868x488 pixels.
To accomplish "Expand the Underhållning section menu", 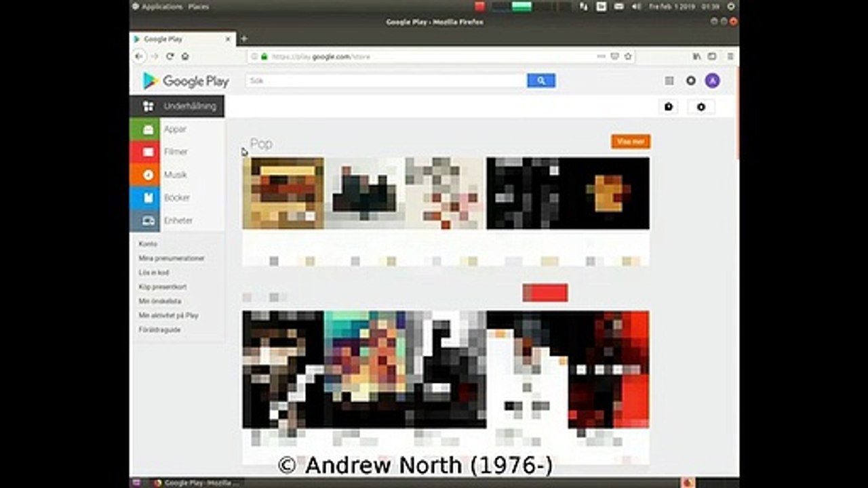I will coord(177,106).
